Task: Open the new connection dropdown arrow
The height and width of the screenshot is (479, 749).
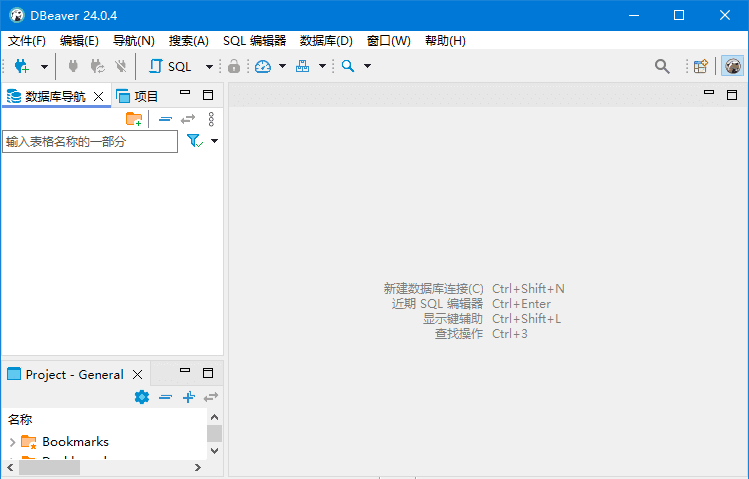Action: click(44, 66)
